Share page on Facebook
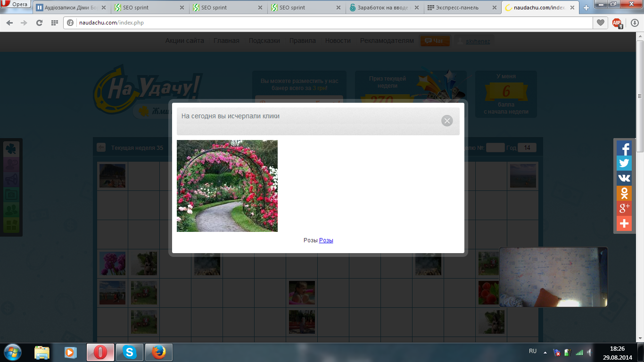 pos(624,148)
